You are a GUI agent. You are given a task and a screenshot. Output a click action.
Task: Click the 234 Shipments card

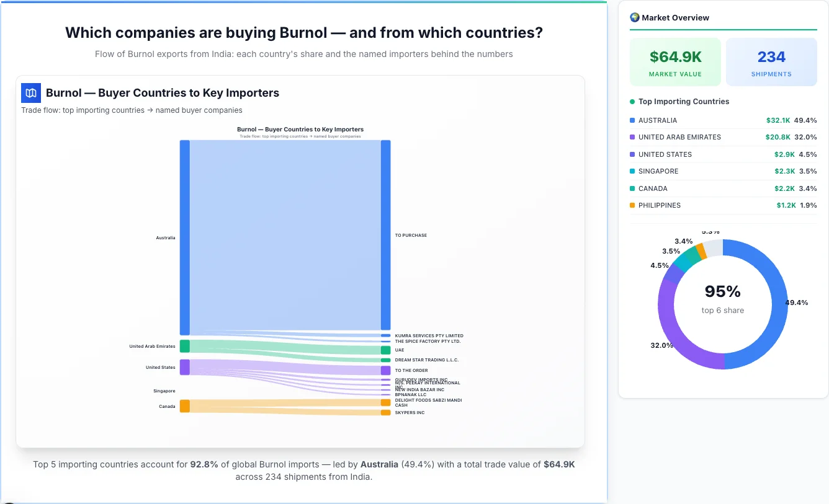tap(771, 61)
